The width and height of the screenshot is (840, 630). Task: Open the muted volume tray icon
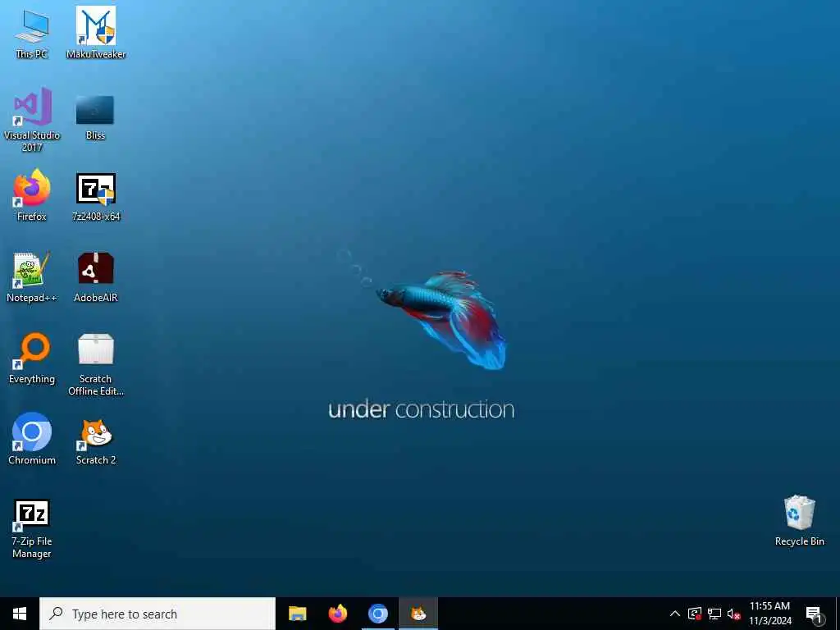734,614
